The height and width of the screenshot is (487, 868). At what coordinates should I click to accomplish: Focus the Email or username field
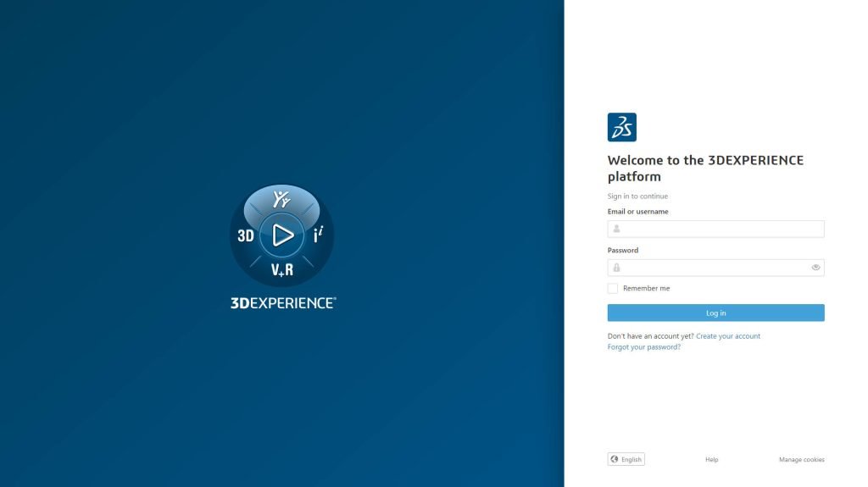pyautogui.click(x=715, y=229)
